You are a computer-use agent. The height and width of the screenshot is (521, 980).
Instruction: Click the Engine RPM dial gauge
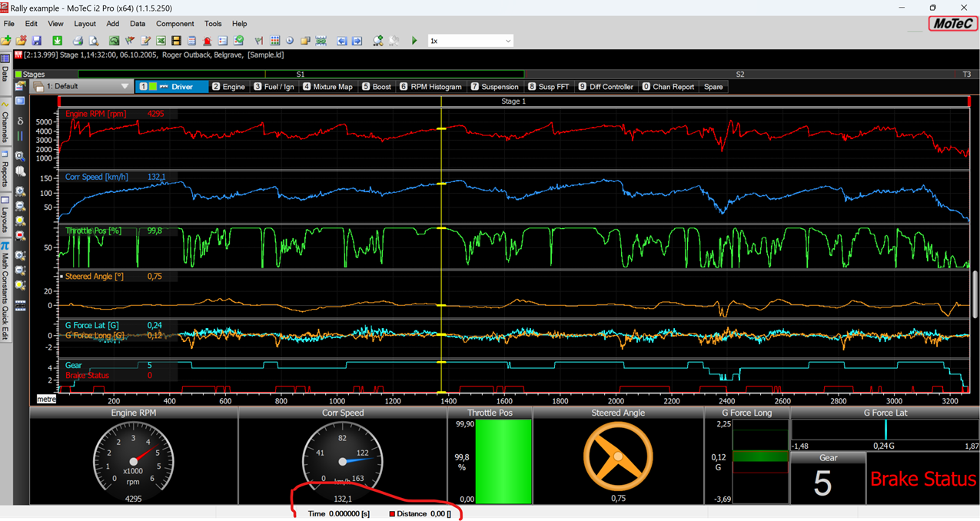point(134,461)
